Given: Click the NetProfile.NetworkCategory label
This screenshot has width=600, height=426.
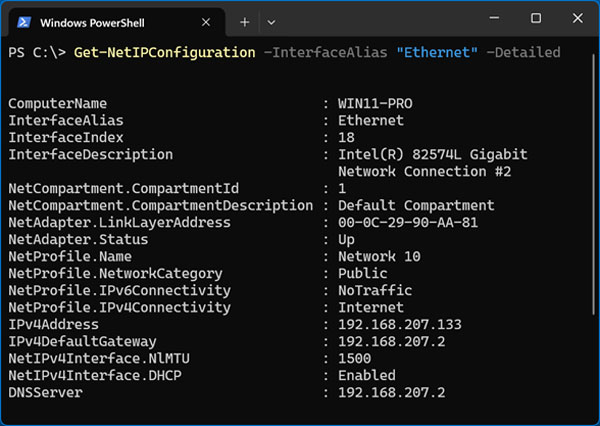Looking at the screenshot, I should click(115, 273).
